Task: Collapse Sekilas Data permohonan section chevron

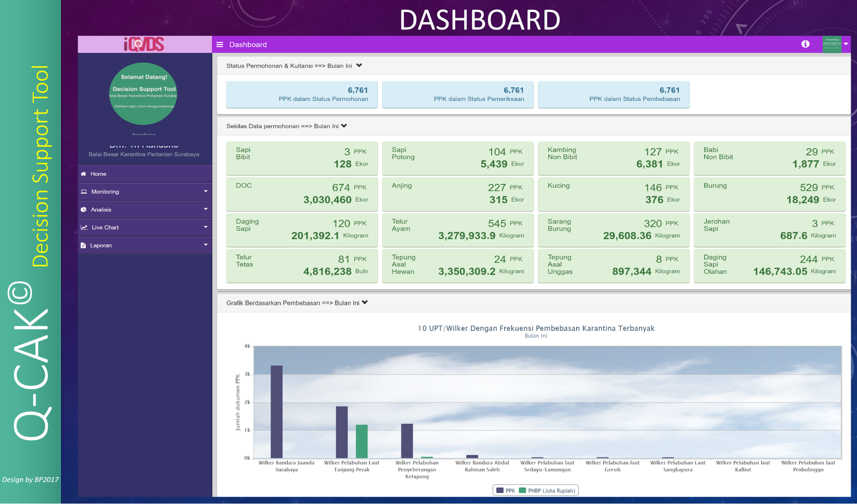Action: pyautogui.click(x=344, y=126)
